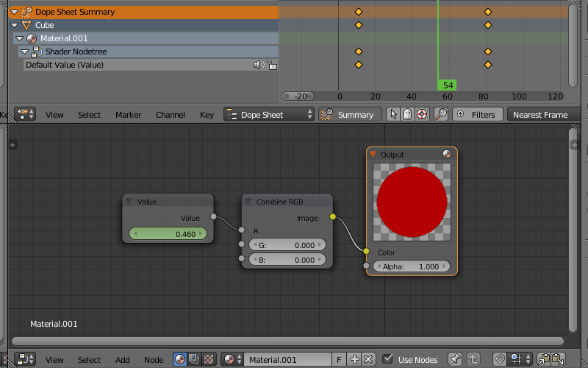This screenshot has height=368, width=588.
Task: Toggle Only Errors lifebuoy icon
Action: (x=422, y=114)
